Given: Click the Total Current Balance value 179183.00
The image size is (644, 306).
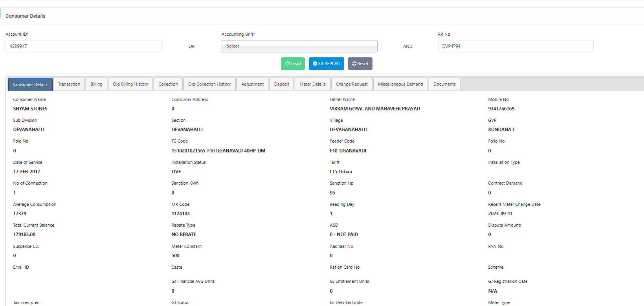Looking at the screenshot, I should [x=24, y=235].
